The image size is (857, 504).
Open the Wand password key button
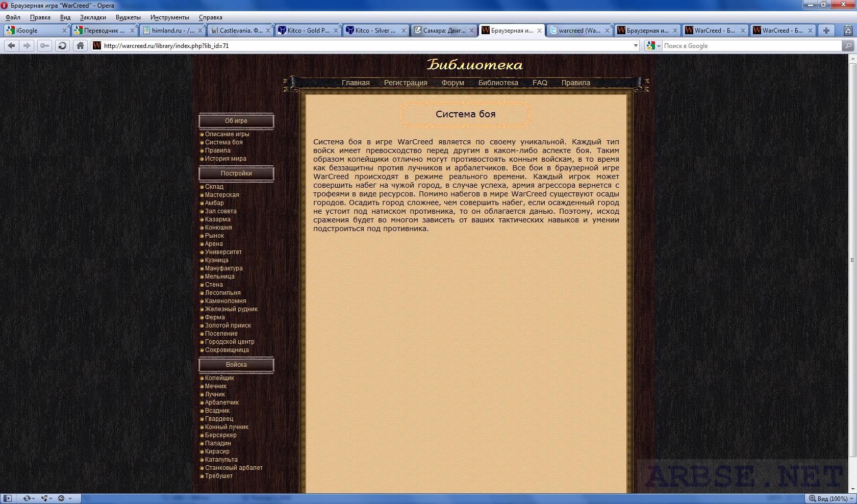tap(45, 45)
